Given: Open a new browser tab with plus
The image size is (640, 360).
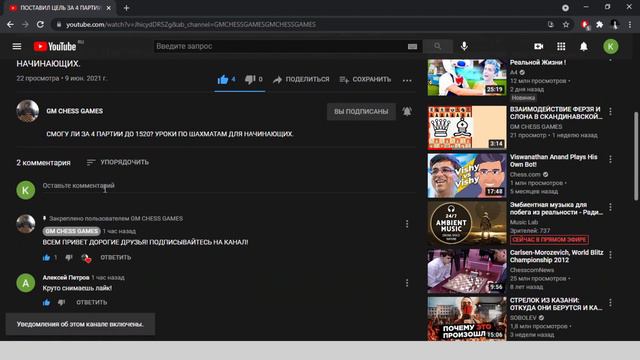Looking at the screenshot, I should point(126,8).
